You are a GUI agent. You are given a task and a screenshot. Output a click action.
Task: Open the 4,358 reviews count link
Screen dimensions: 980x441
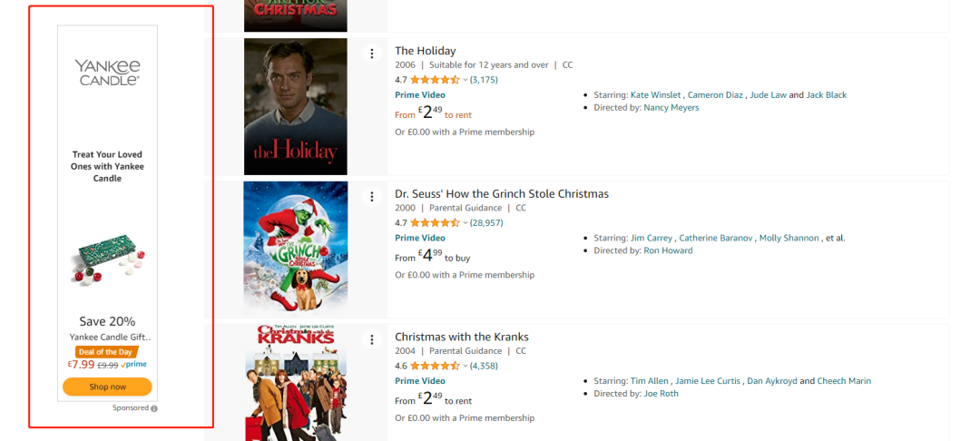click(x=484, y=366)
